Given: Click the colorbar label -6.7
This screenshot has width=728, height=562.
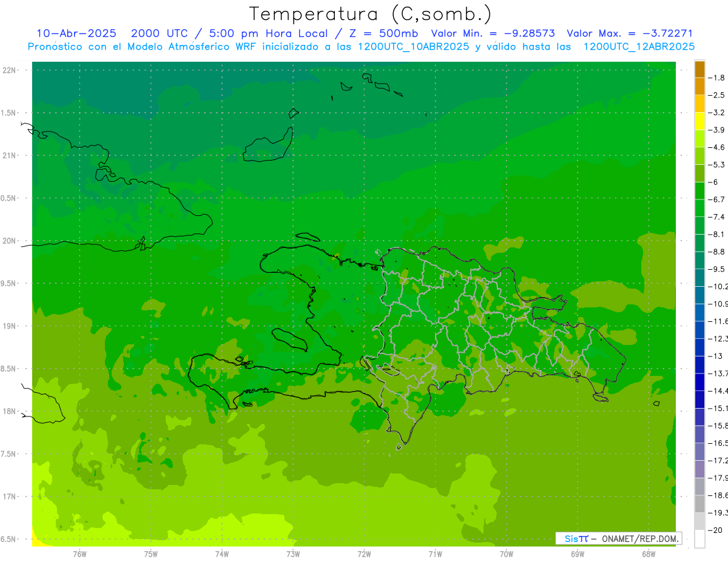Looking at the screenshot, I should [x=716, y=199].
